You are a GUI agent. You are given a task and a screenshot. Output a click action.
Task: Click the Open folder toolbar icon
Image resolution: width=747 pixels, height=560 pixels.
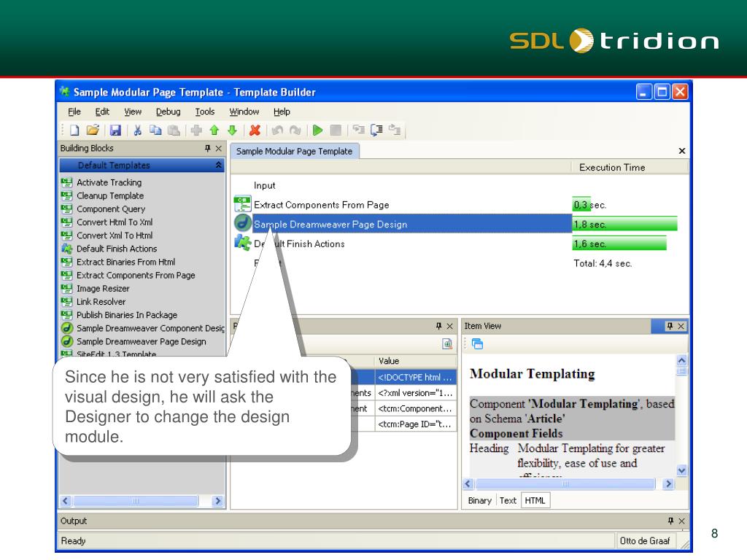(93, 130)
